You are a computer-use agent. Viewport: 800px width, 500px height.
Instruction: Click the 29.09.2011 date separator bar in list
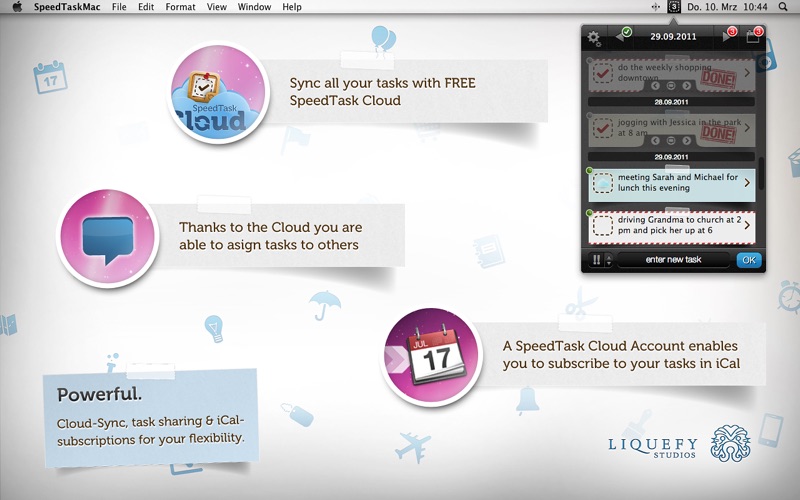pos(671,157)
